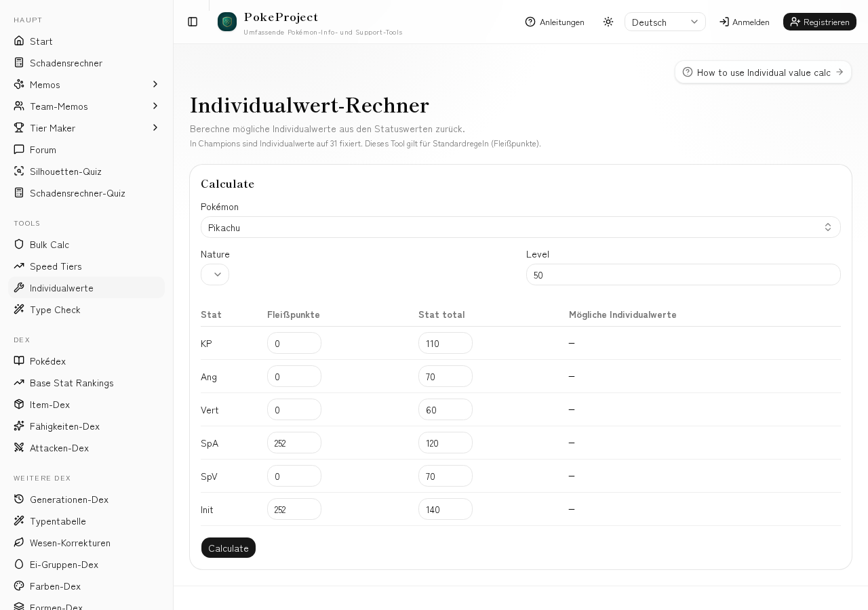Click the Generationen-Dex history icon

[19, 500]
